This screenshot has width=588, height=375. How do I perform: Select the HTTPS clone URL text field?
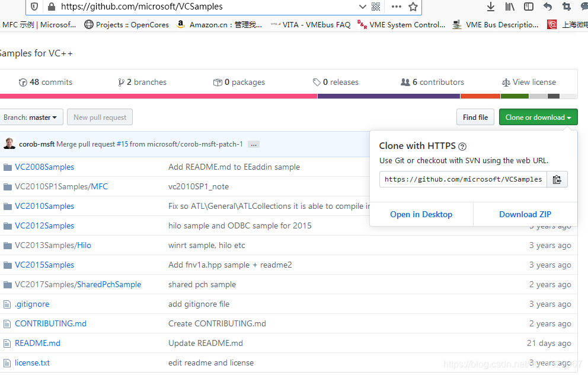click(462, 179)
